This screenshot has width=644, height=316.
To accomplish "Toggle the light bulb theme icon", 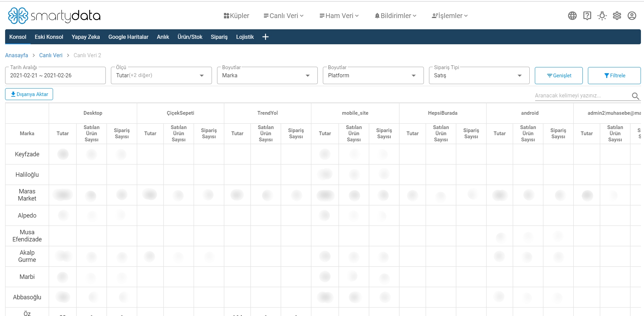I will tap(602, 16).
